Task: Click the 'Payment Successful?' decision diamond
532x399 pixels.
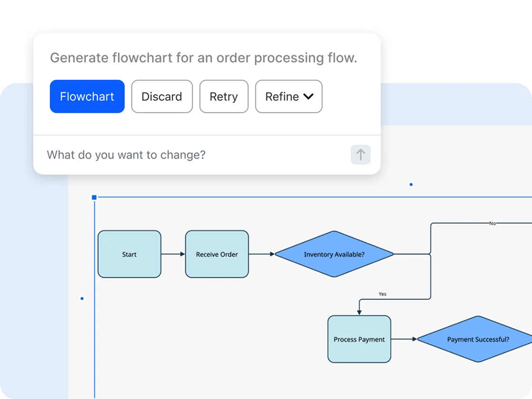Action: 478,340
